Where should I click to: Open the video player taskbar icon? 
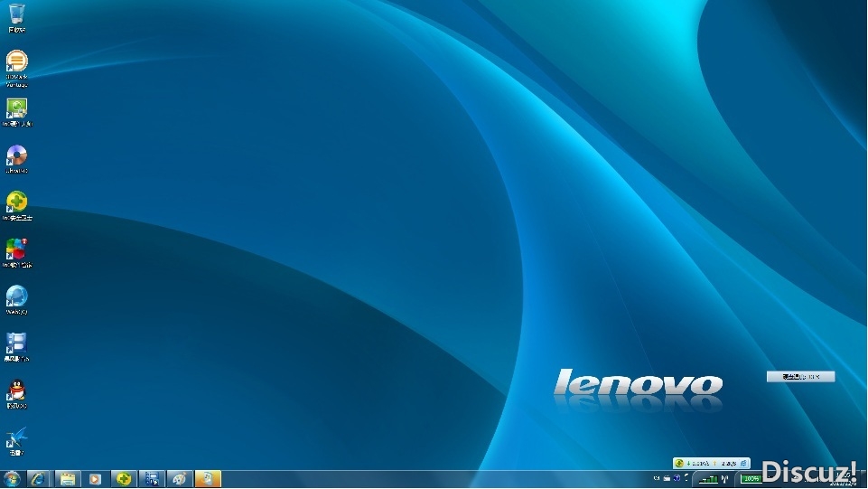click(152, 479)
